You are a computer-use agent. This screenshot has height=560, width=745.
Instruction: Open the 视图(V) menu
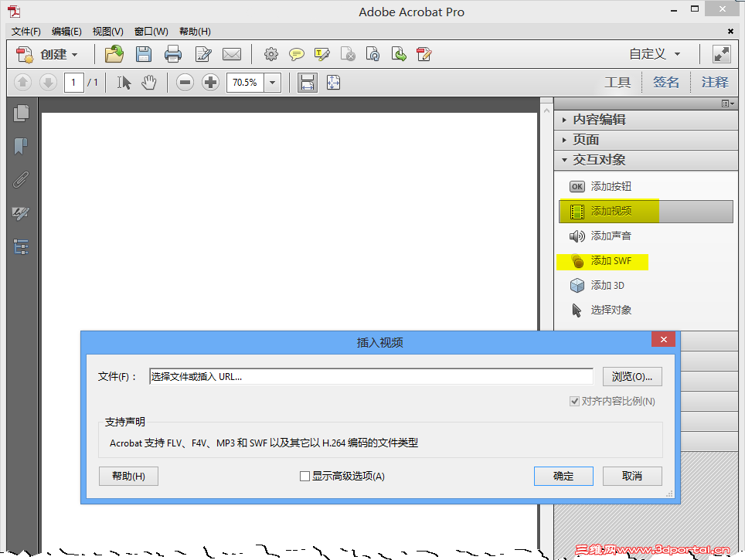point(108,32)
